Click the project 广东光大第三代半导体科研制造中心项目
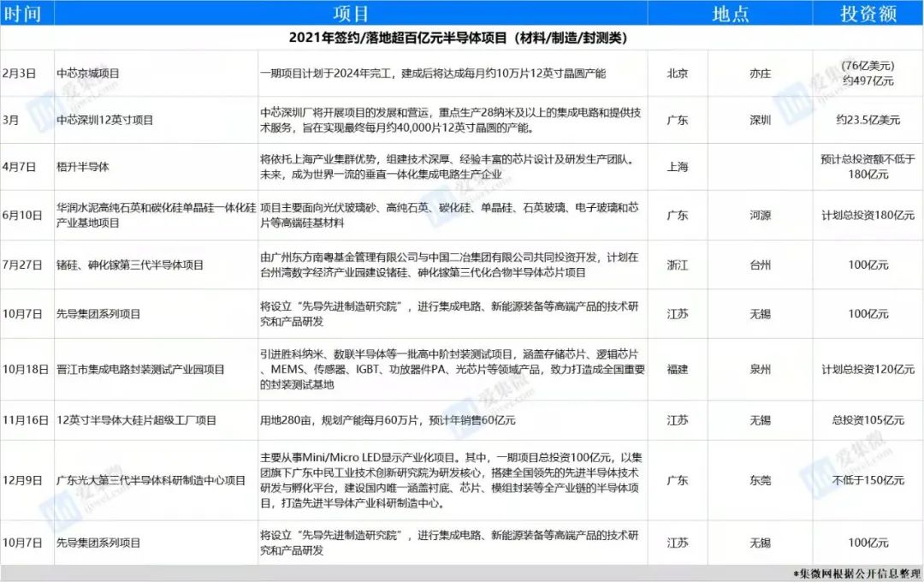Image resolution: width=924 pixels, height=582 pixels. pyautogui.click(x=151, y=480)
